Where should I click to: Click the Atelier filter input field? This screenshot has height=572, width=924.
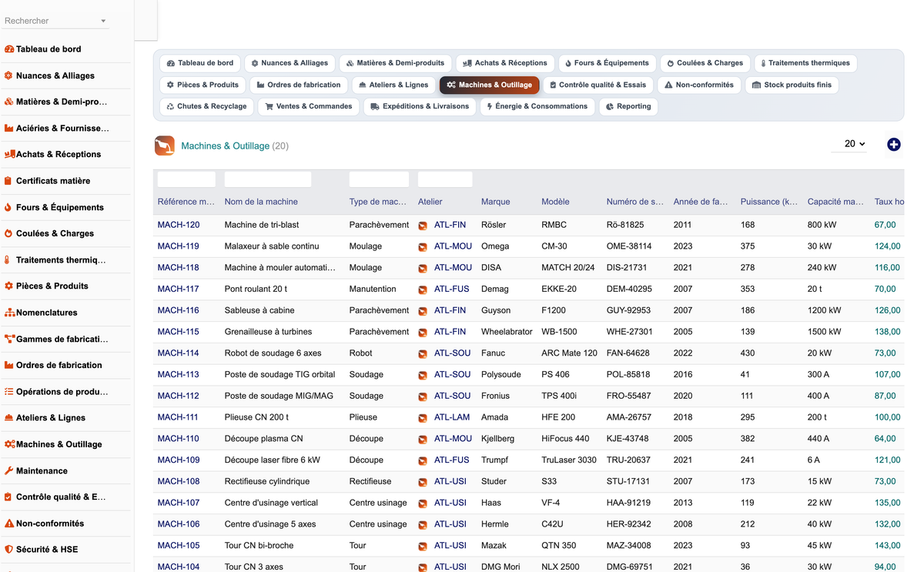[x=445, y=179]
